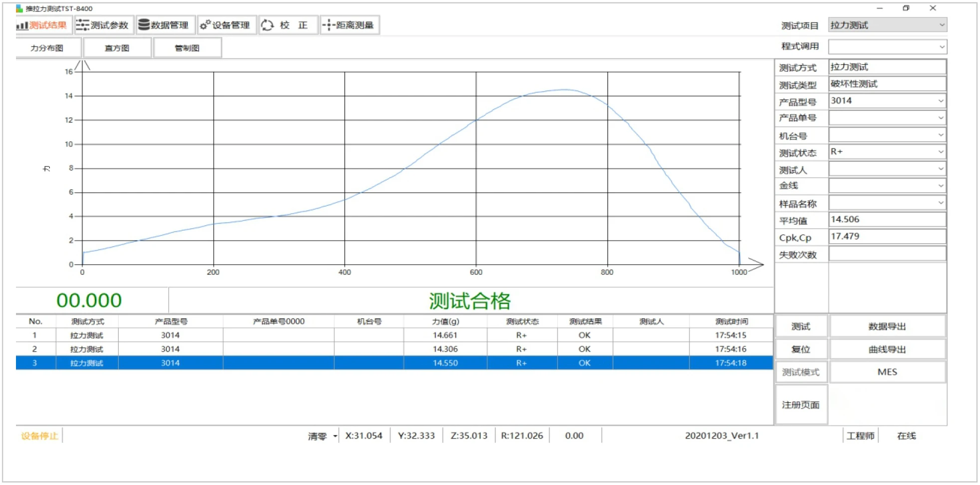Click the 数据导出 button
Screen dimensions: 980x485
click(887, 326)
